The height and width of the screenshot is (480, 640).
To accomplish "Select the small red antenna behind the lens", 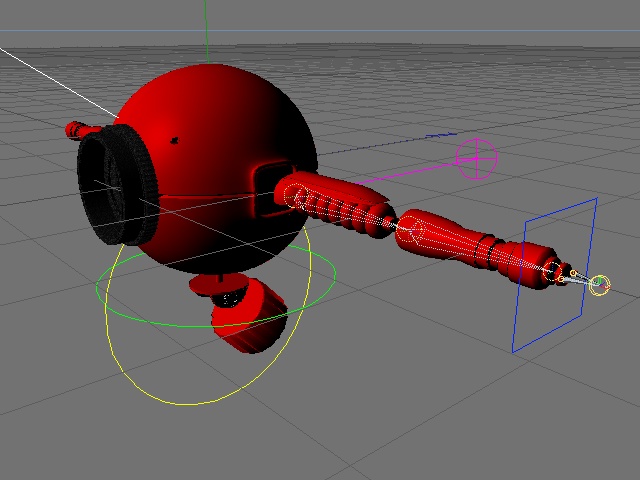I will point(81,131).
